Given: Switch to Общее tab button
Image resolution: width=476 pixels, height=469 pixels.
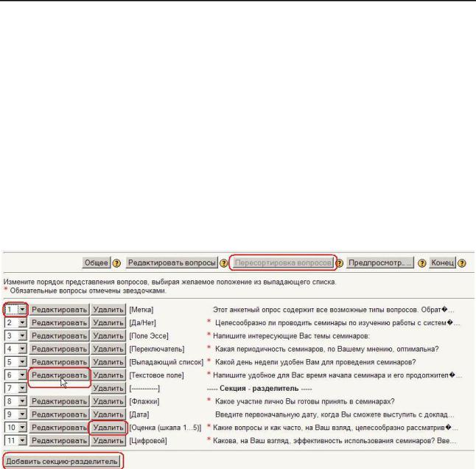Looking at the screenshot, I should click(x=97, y=263).
